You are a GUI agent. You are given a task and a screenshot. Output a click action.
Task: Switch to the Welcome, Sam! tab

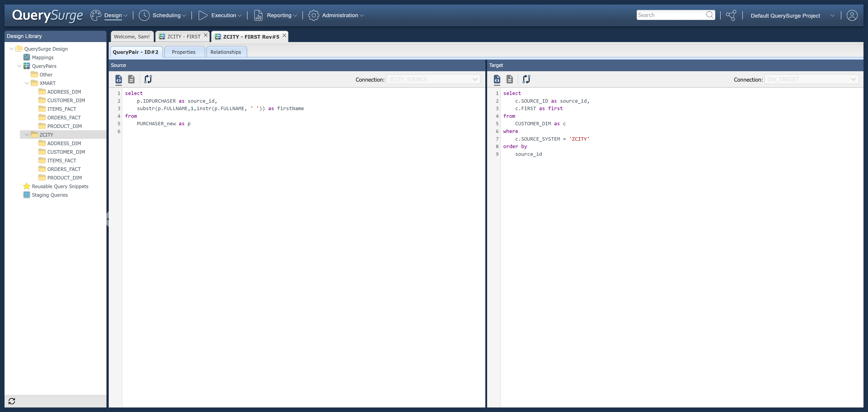click(132, 36)
